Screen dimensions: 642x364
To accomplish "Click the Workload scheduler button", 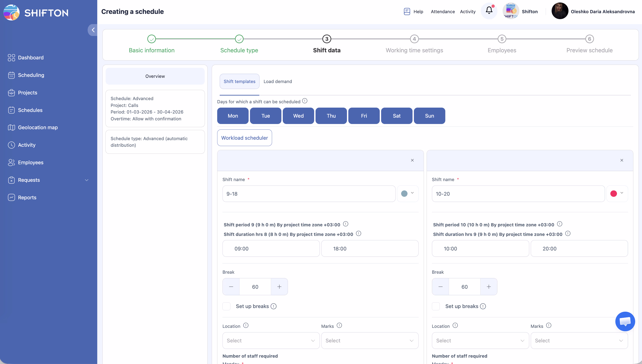I will tap(244, 138).
